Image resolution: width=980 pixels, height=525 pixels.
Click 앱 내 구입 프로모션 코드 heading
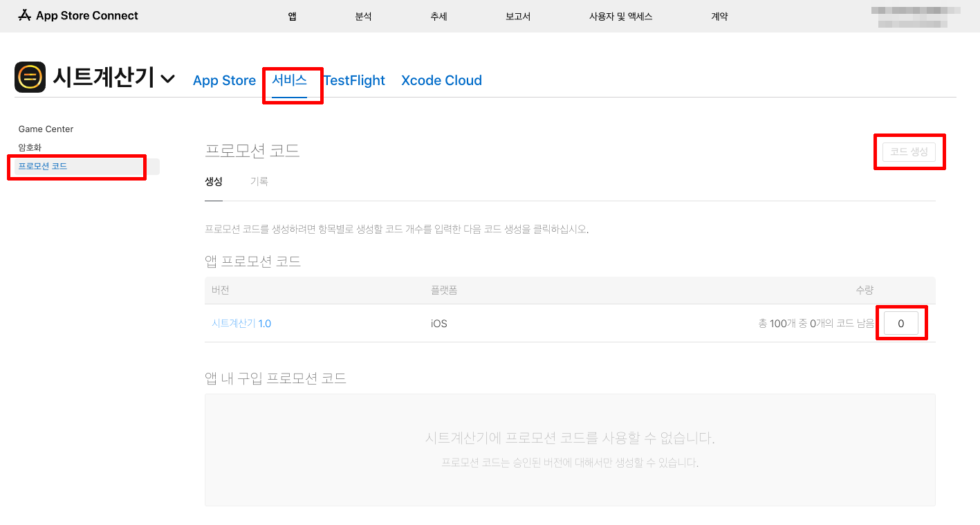[x=276, y=378]
